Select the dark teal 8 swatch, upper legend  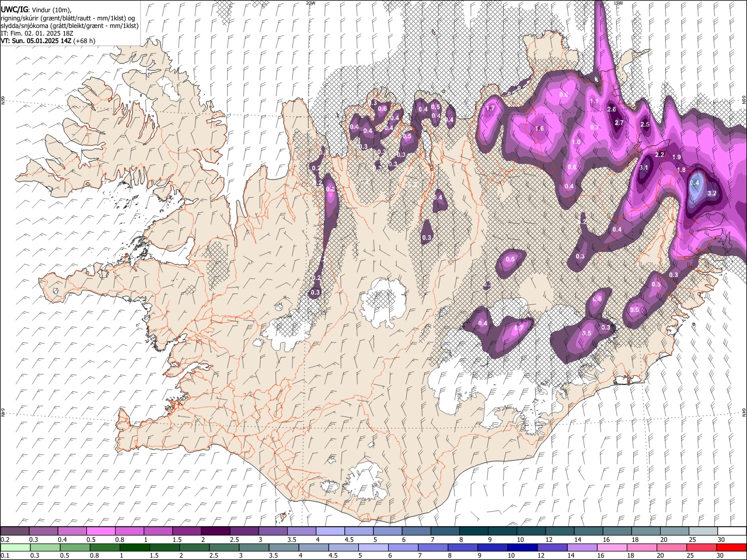(473, 531)
